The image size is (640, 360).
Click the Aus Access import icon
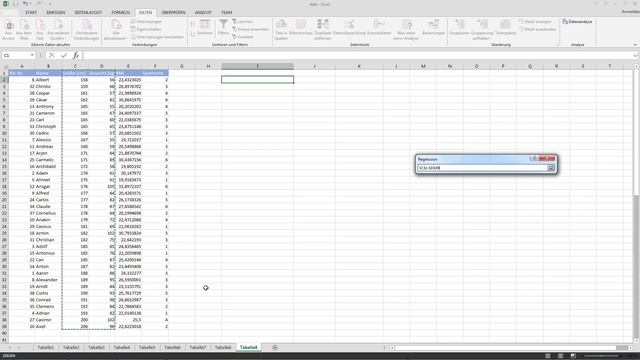[9, 29]
